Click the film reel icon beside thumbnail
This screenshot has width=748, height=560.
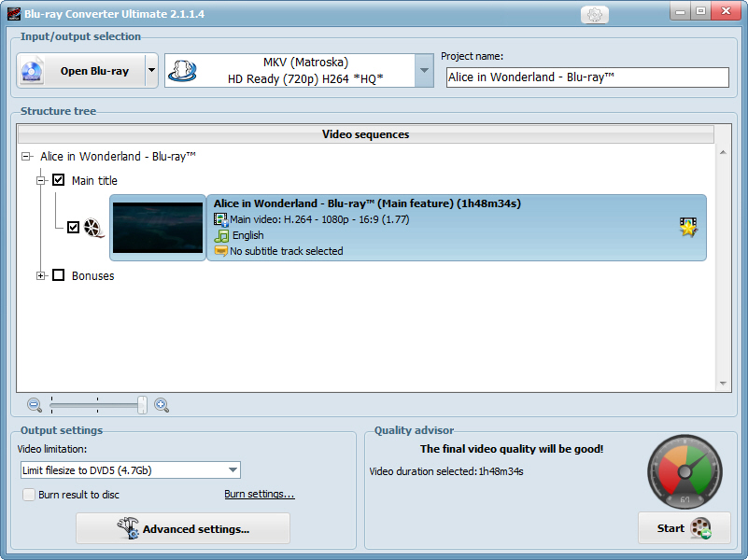click(x=93, y=228)
